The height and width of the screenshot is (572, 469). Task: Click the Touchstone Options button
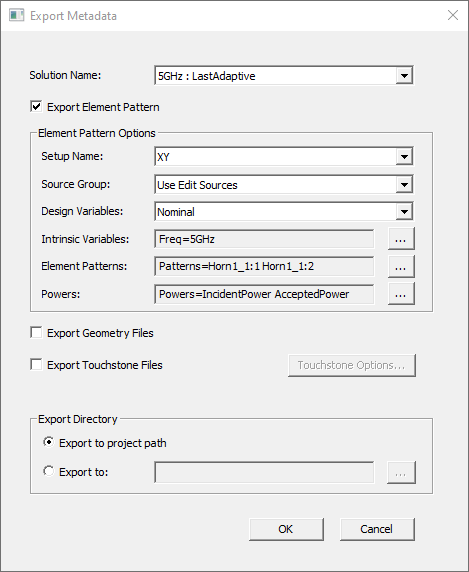coord(352,365)
